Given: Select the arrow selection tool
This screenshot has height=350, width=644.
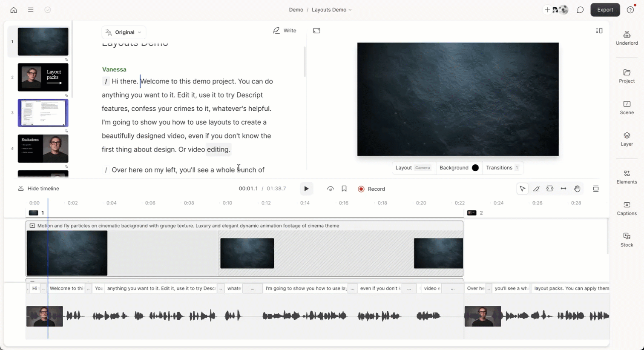Looking at the screenshot, I should pos(523,189).
